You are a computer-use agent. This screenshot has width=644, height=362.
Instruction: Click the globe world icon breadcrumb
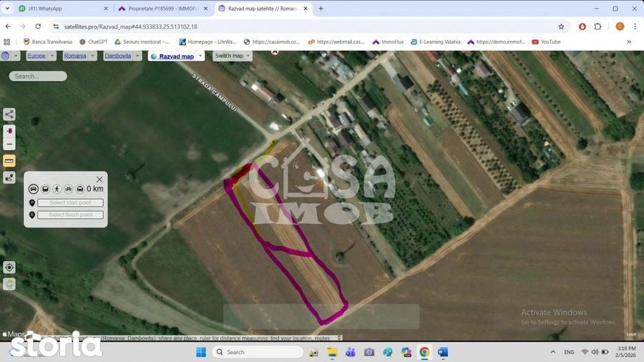click(5, 56)
